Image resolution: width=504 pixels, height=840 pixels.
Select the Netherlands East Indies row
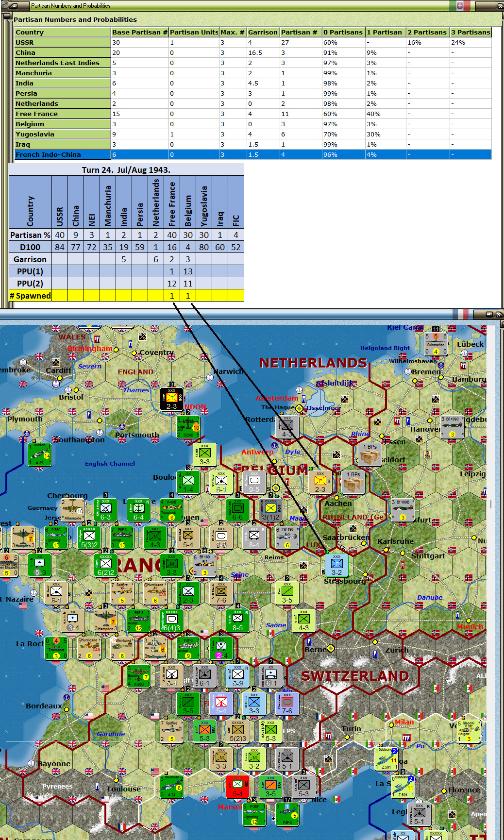[x=252, y=63]
